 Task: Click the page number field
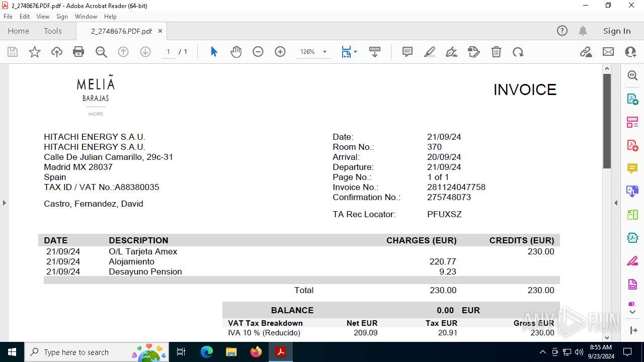(x=169, y=52)
